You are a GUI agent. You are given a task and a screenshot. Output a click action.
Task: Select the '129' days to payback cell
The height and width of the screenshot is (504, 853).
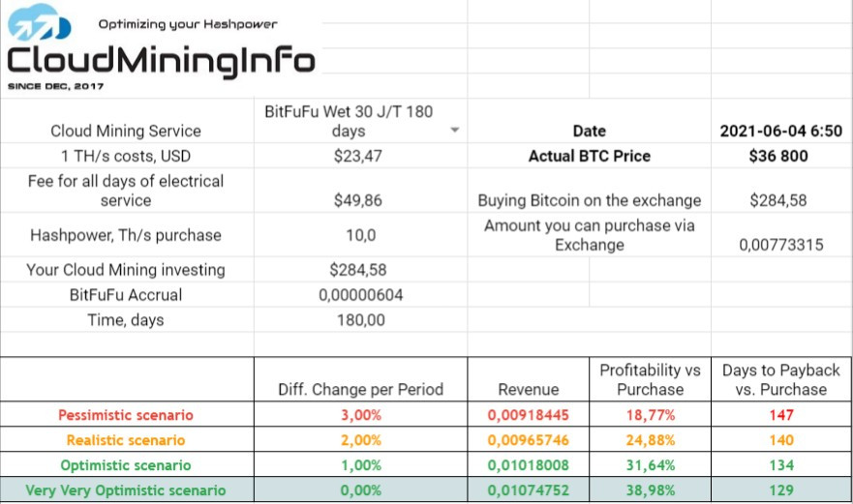click(x=781, y=489)
